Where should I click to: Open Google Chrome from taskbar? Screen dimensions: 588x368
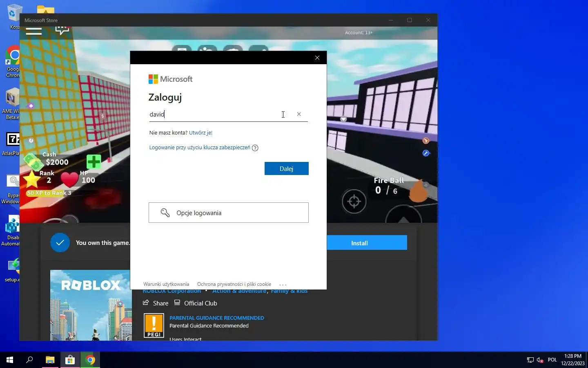90,360
